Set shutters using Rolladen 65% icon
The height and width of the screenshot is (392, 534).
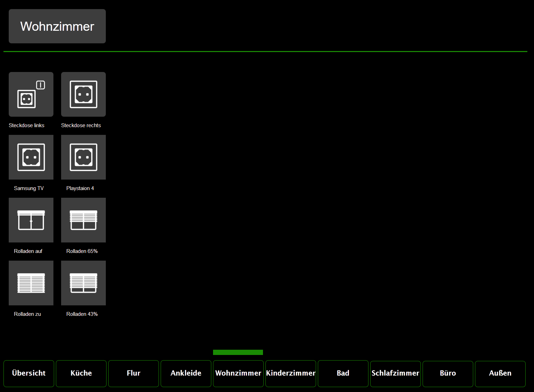pos(83,220)
